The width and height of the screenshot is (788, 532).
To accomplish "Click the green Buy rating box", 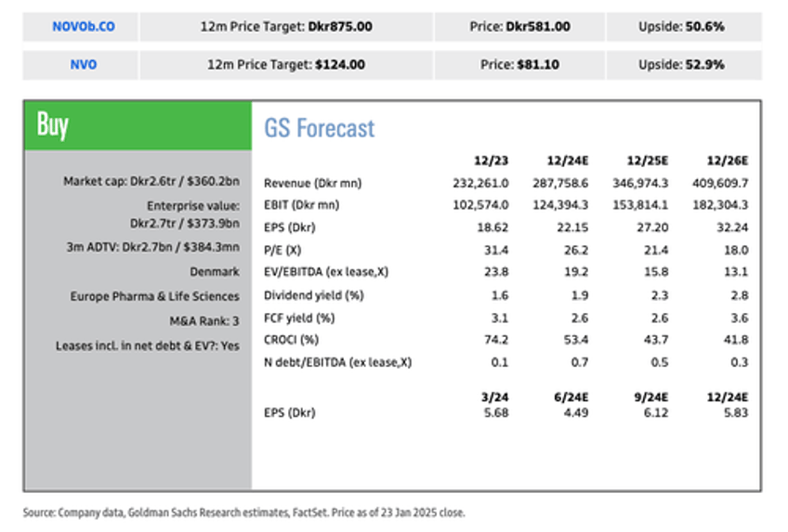I will point(138,125).
